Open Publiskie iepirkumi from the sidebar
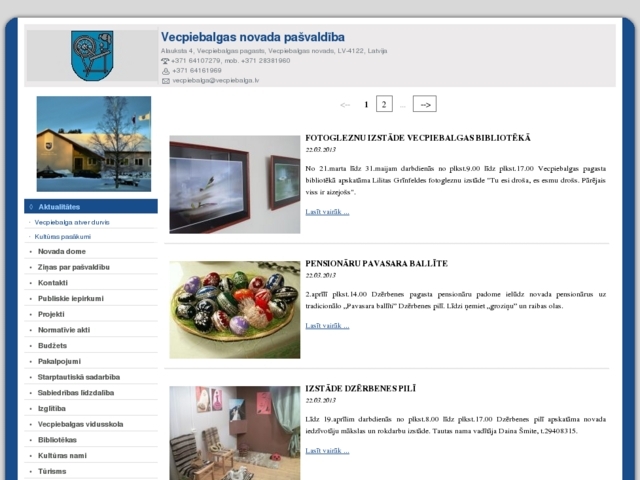The width and height of the screenshot is (640, 480). click(72, 298)
